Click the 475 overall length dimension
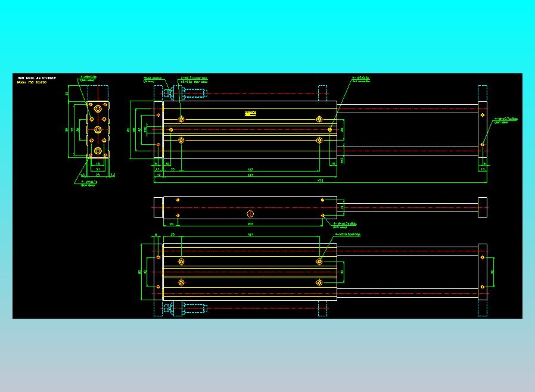Image resolution: width=535 pixels, height=392 pixels. [321, 180]
